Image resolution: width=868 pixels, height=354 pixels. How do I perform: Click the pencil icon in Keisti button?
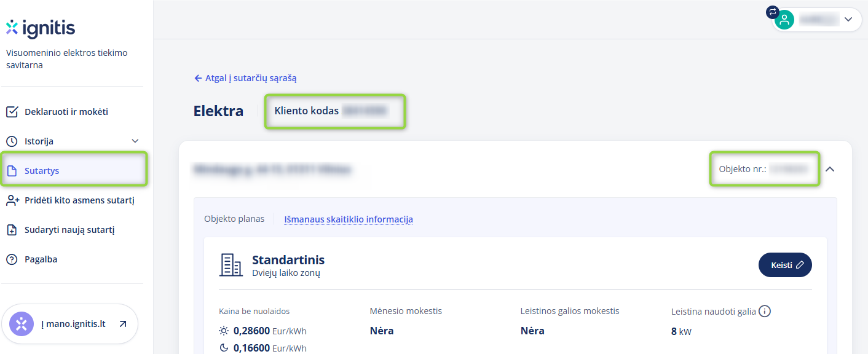[800, 265]
